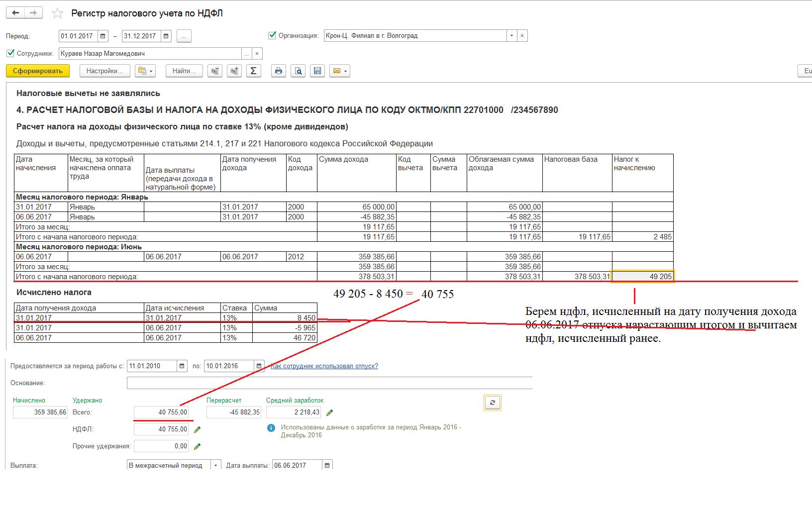
Task: Click the employee field Кураев Назар Магомедович
Action: pyautogui.click(x=150, y=54)
